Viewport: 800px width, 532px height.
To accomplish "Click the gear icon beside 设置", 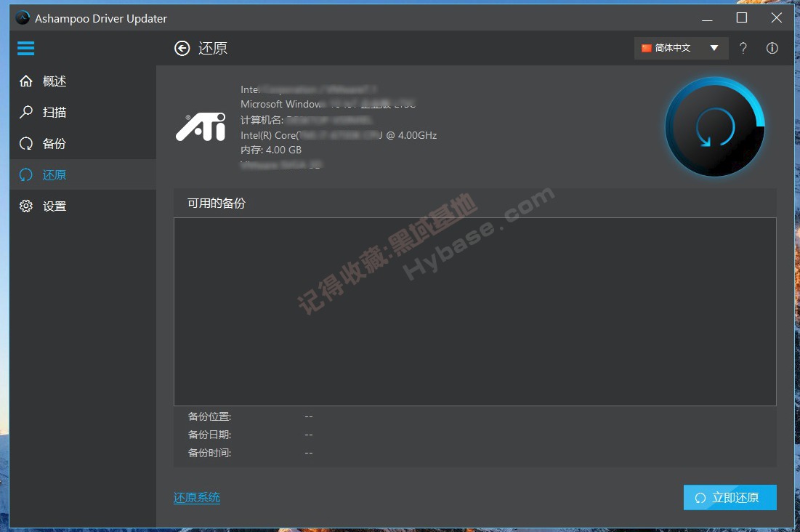I will click(26, 206).
